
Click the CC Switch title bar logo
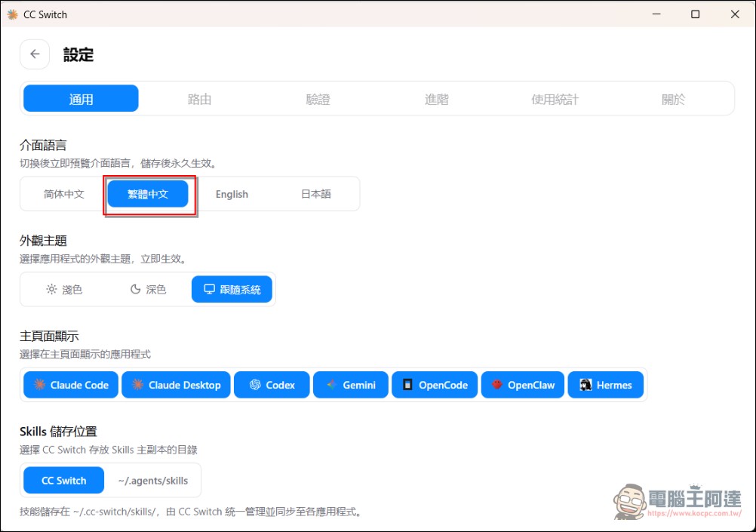(13, 14)
